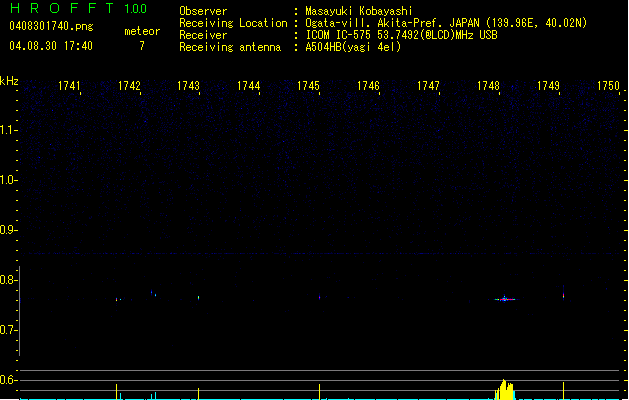The height and width of the screenshot is (400, 629).
Task: Click the 1741 time axis label
Action: tap(69, 86)
